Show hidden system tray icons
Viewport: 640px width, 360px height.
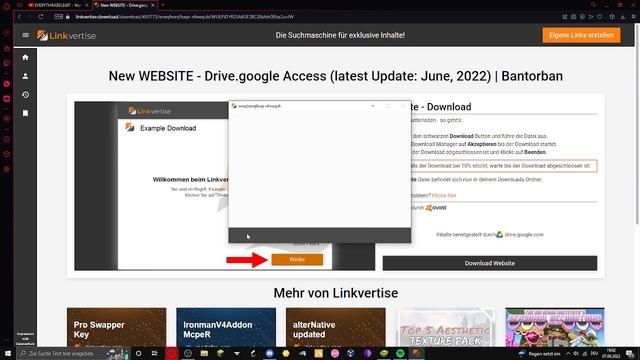click(x=568, y=353)
